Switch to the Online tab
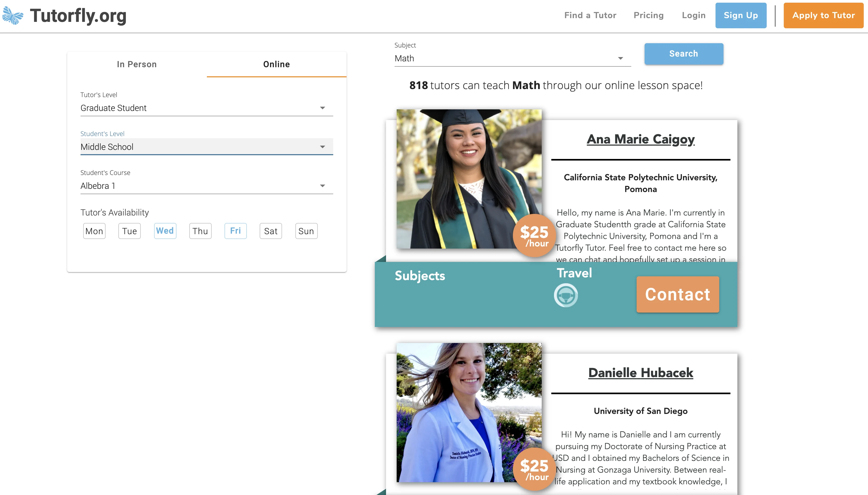The image size is (868, 495). pos(276,64)
